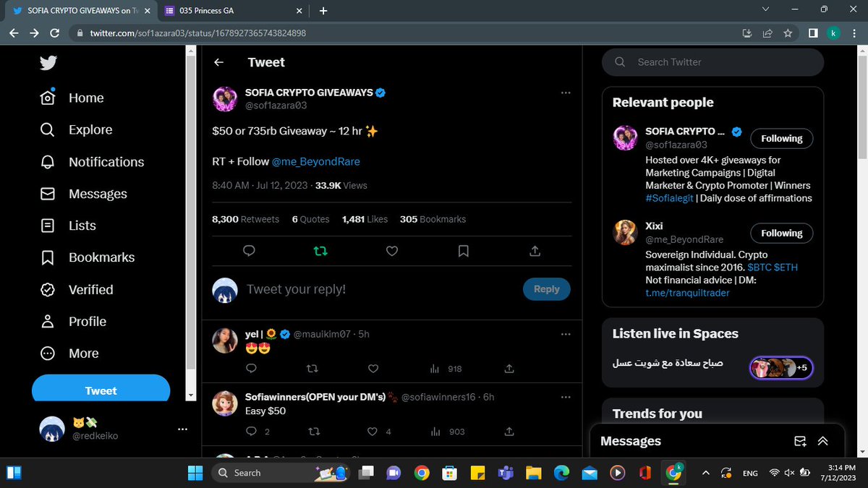The width and height of the screenshot is (868, 488).
Task: Toggle Following for Xixi
Action: tap(781, 233)
